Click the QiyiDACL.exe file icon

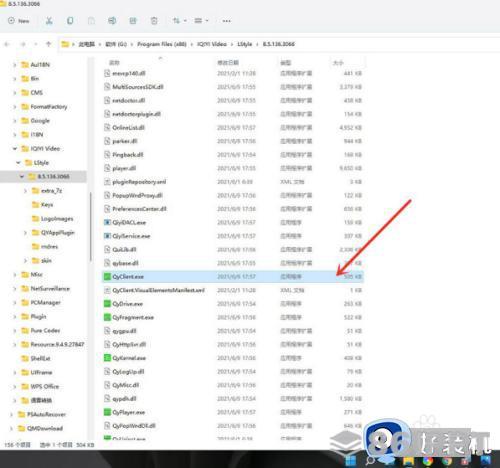(107, 222)
